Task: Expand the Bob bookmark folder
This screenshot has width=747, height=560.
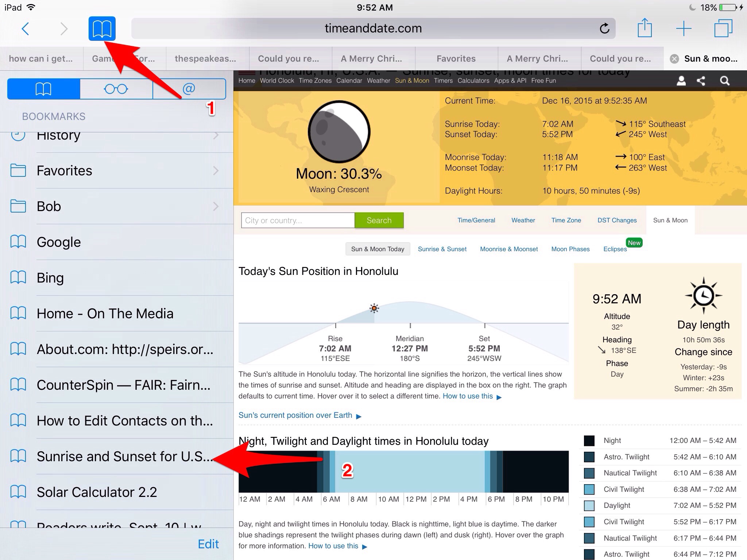Action: pos(115,206)
